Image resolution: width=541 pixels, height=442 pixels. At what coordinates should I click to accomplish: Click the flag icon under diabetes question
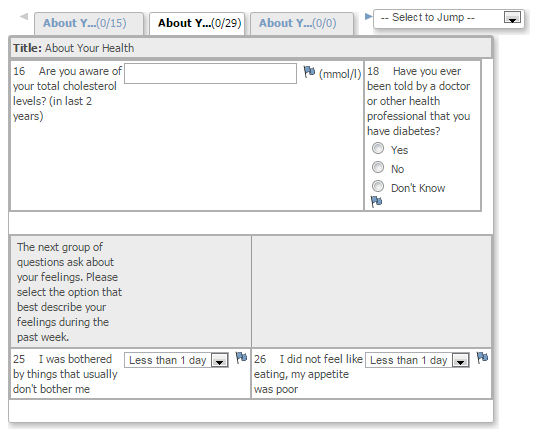(376, 201)
